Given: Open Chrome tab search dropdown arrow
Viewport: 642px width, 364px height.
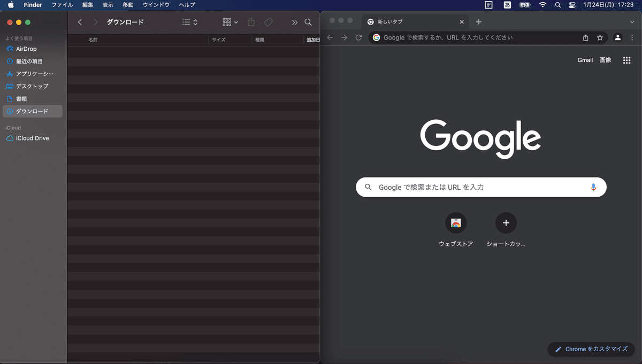Looking at the screenshot, I should [x=632, y=22].
